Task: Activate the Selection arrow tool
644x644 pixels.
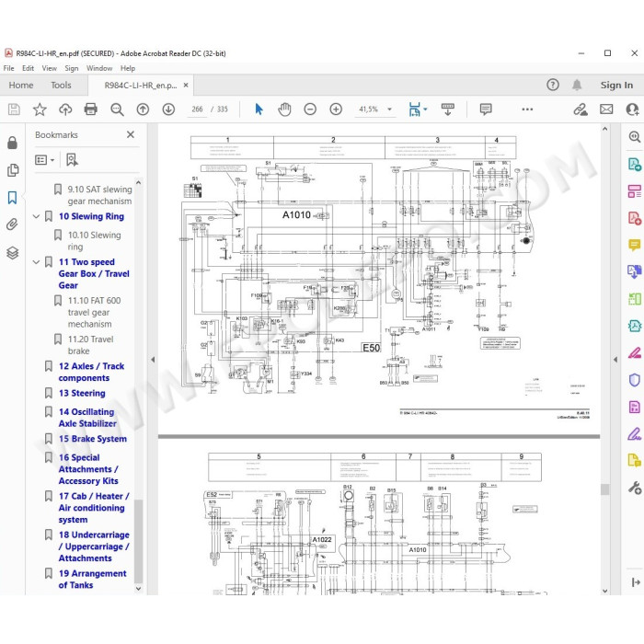Action: point(259,109)
